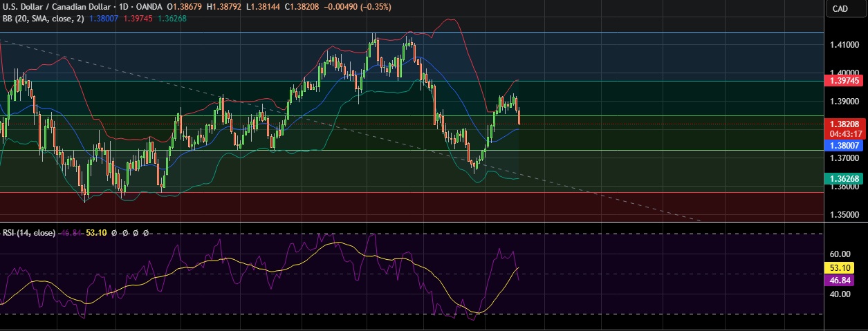
Task: Click the blue 1.38007 price axis tag
Action: [x=843, y=145]
